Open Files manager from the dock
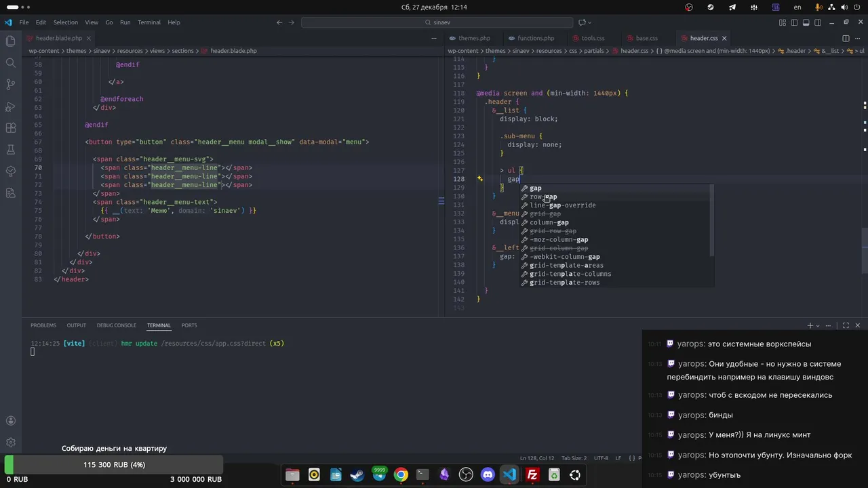Screen dimensions: 868x488 tap(292, 475)
